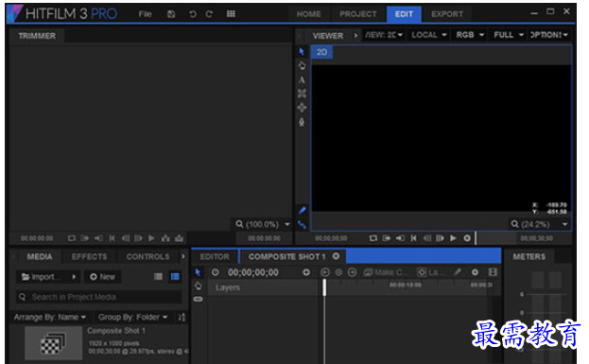Overlay trimmer clip onto timeline icon
The width and height of the screenshot is (589, 364).
pyautogui.click(x=180, y=238)
